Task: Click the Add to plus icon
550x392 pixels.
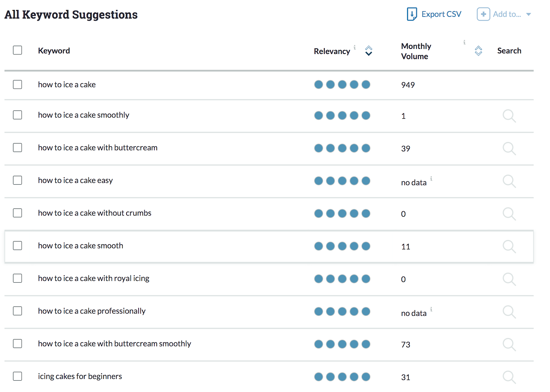Action: (x=483, y=14)
